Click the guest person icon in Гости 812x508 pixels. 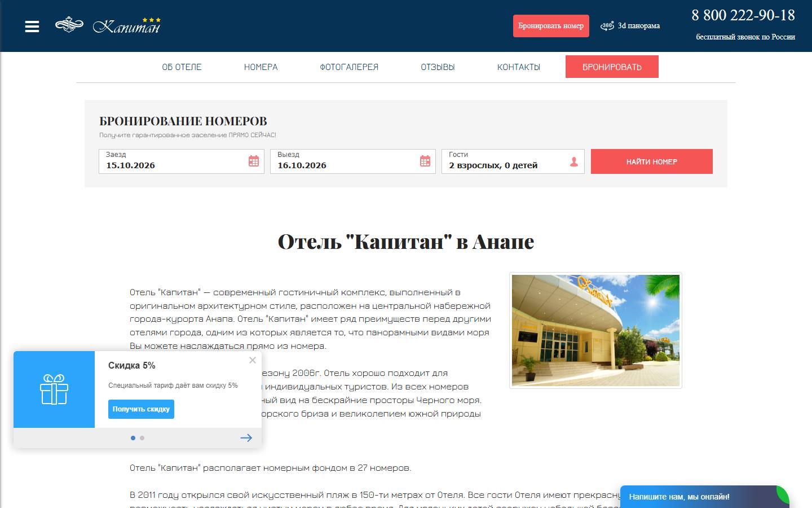(x=574, y=162)
